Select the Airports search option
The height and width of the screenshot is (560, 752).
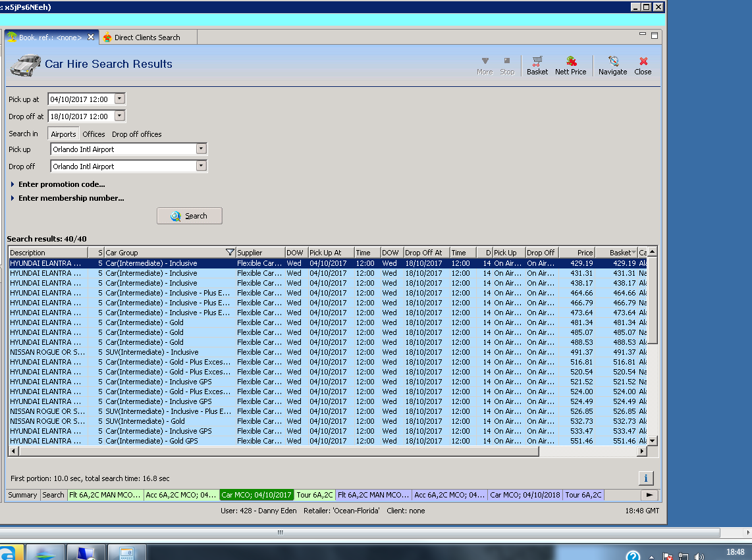pos(63,134)
